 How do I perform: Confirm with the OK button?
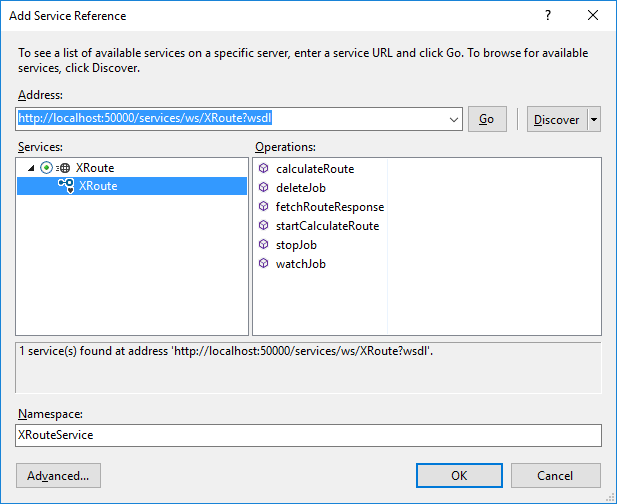coord(459,475)
